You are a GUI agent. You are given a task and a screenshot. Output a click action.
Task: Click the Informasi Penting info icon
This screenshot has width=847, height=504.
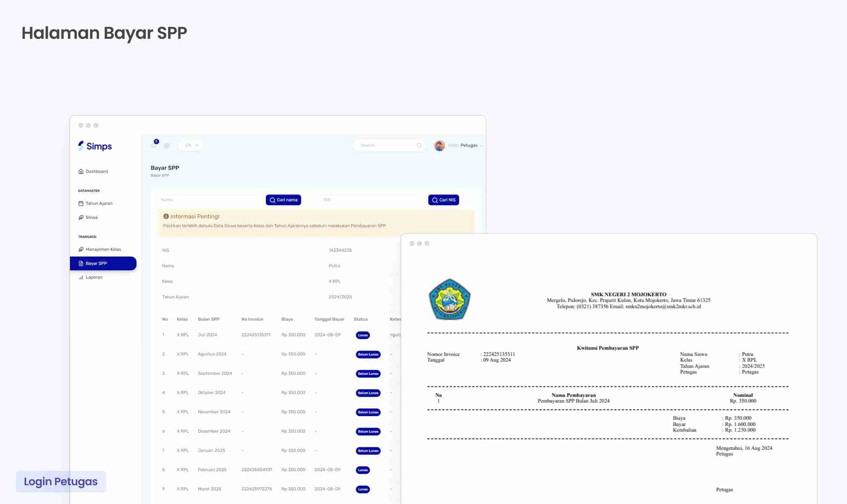pos(166,217)
